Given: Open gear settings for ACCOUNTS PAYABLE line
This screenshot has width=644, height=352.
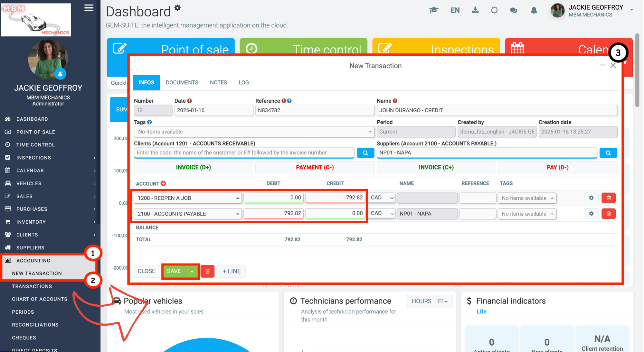Looking at the screenshot, I should click(591, 214).
